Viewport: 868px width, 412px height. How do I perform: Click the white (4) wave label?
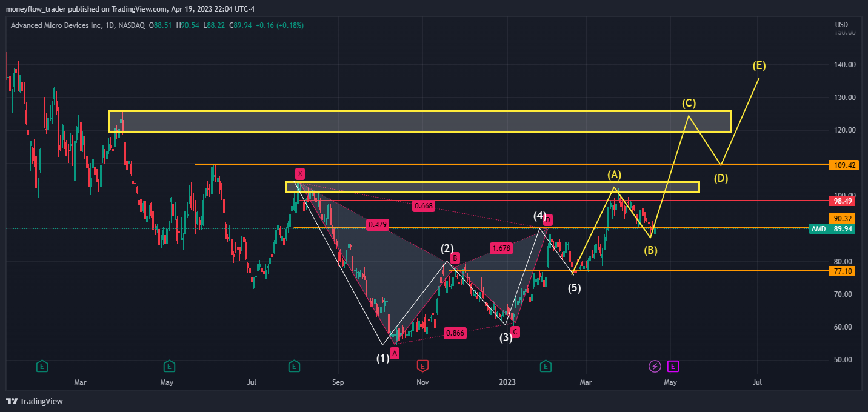[540, 216]
